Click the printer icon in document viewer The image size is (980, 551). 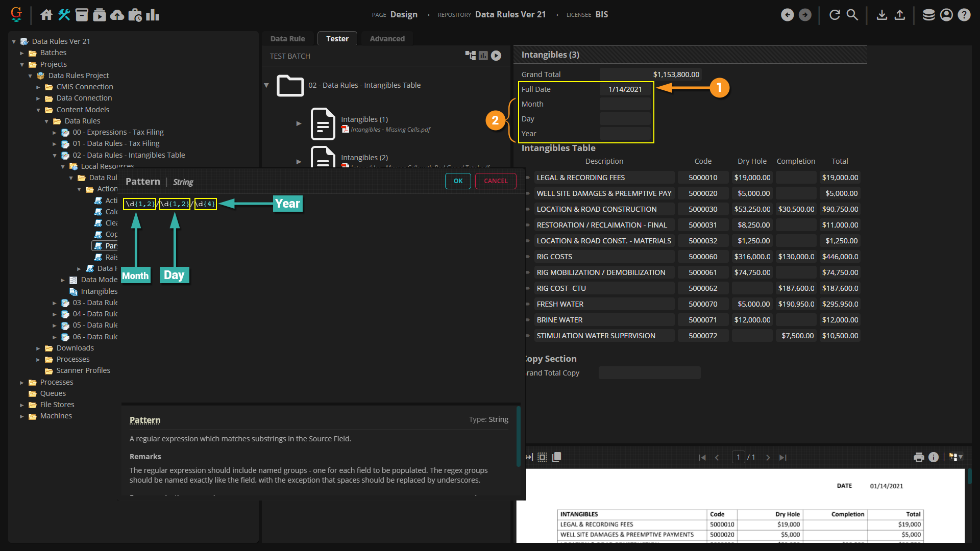click(x=919, y=457)
